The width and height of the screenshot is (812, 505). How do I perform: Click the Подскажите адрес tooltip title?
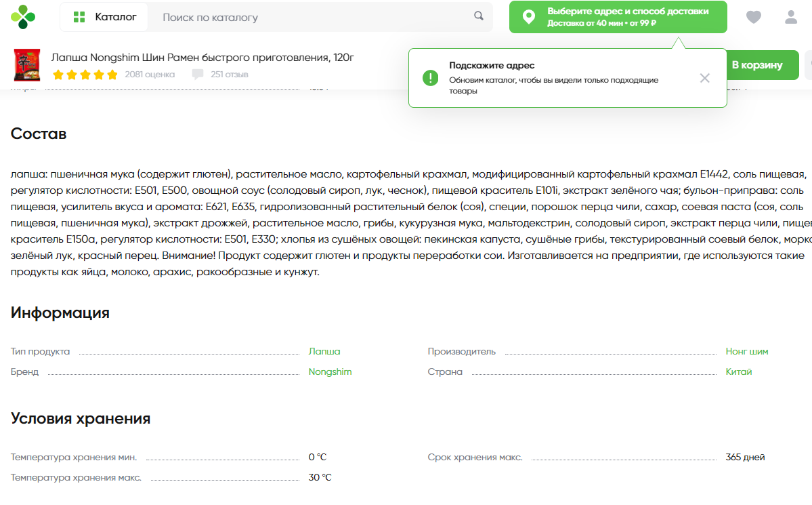click(x=492, y=65)
